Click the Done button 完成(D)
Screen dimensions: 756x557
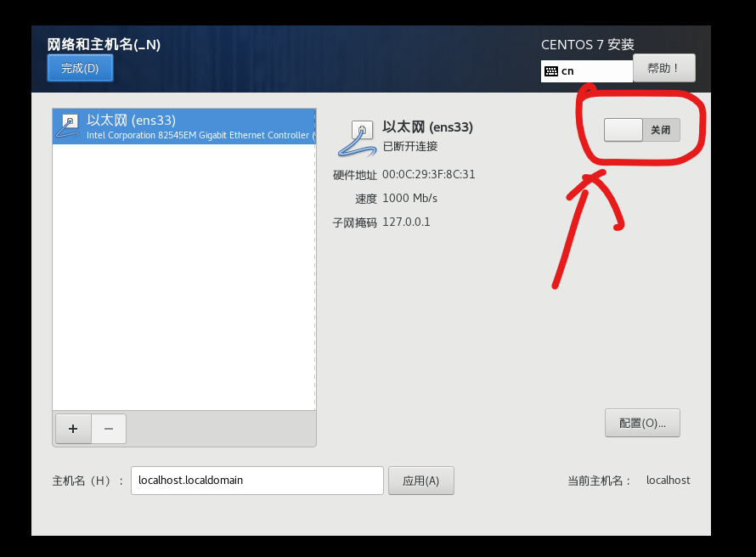coord(80,68)
